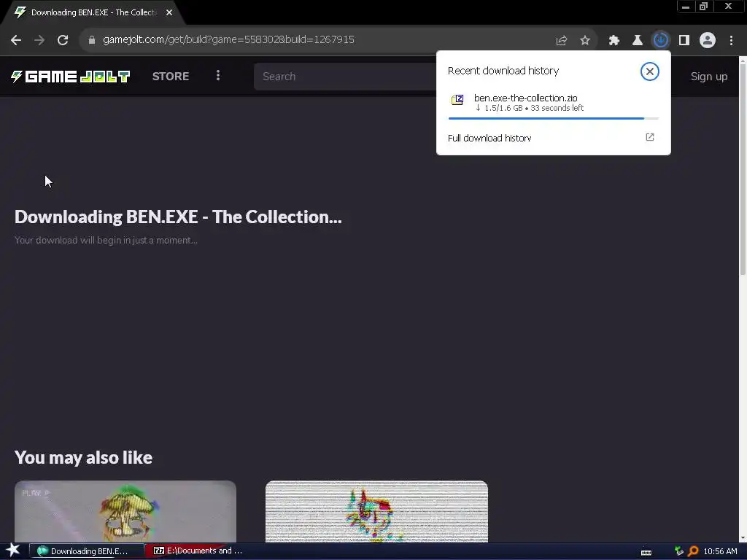Viewport: 747px width, 560px height.
Task: Click the zip file icon
Action: click(457, 100)
